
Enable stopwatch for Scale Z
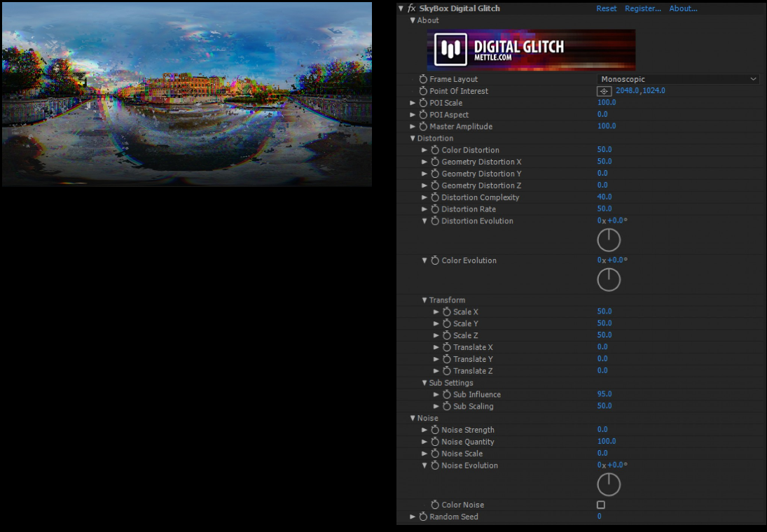pyautogui.click(x=447, y=335)
